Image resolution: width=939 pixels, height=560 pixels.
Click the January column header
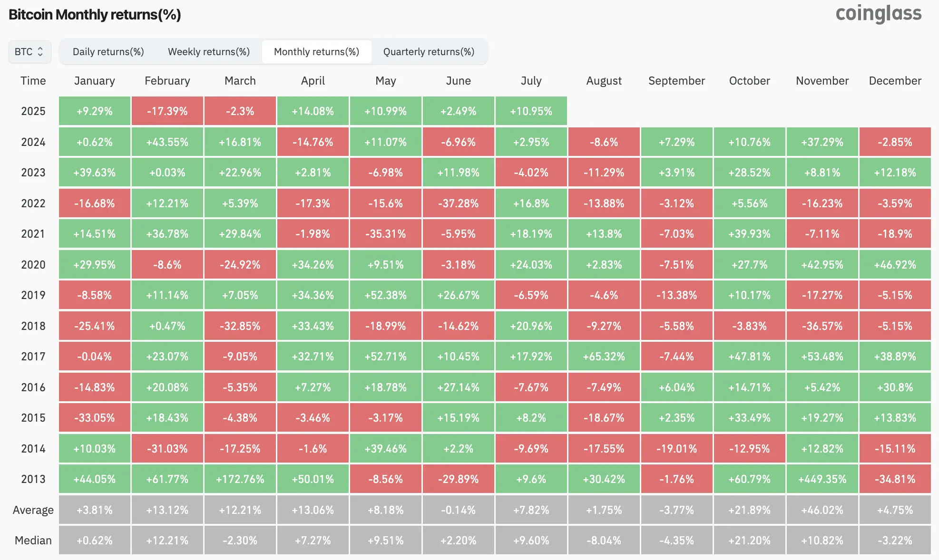coord(95,81)
